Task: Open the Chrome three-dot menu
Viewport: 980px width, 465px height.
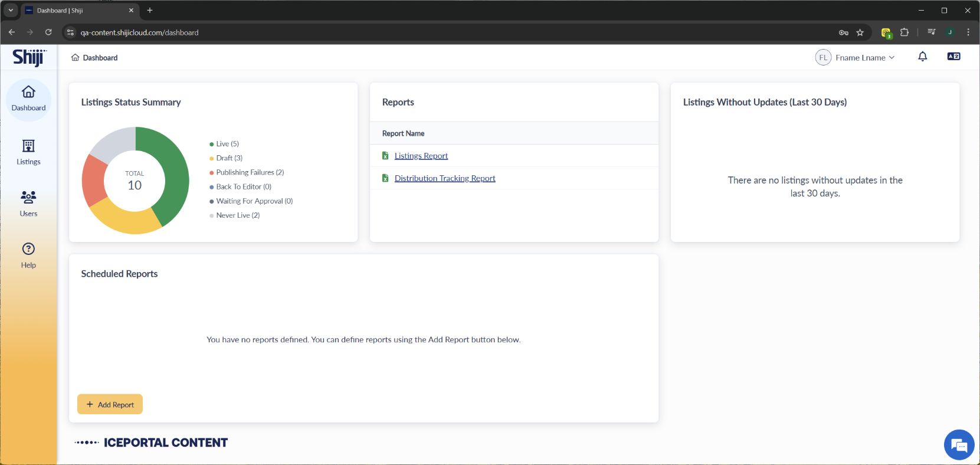Action: tap(968, 32)
